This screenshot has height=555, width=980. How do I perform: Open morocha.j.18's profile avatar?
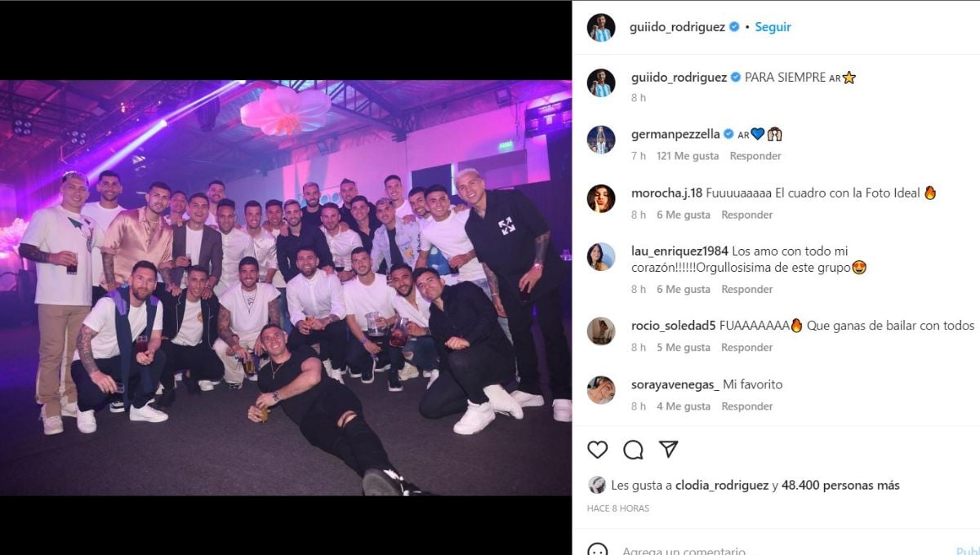point(601,198)
